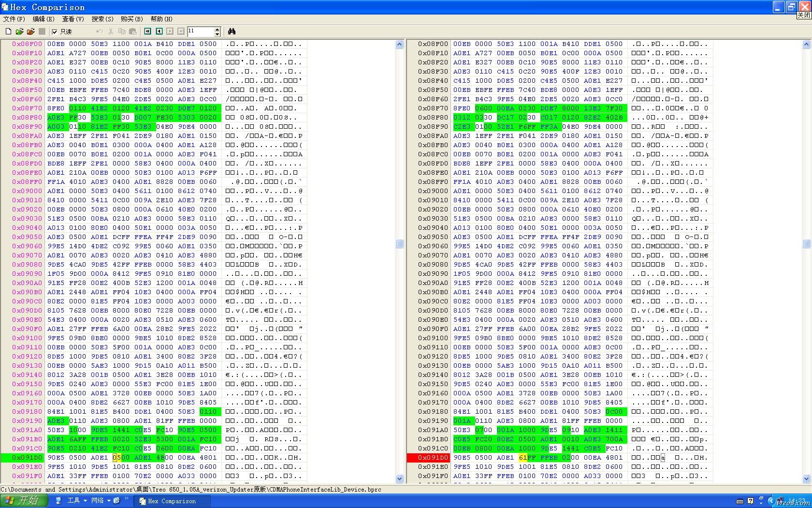Select address 0x091D0 in left pane
The width and height of the screenshot is (812, 508).
[x=27, y=458]
